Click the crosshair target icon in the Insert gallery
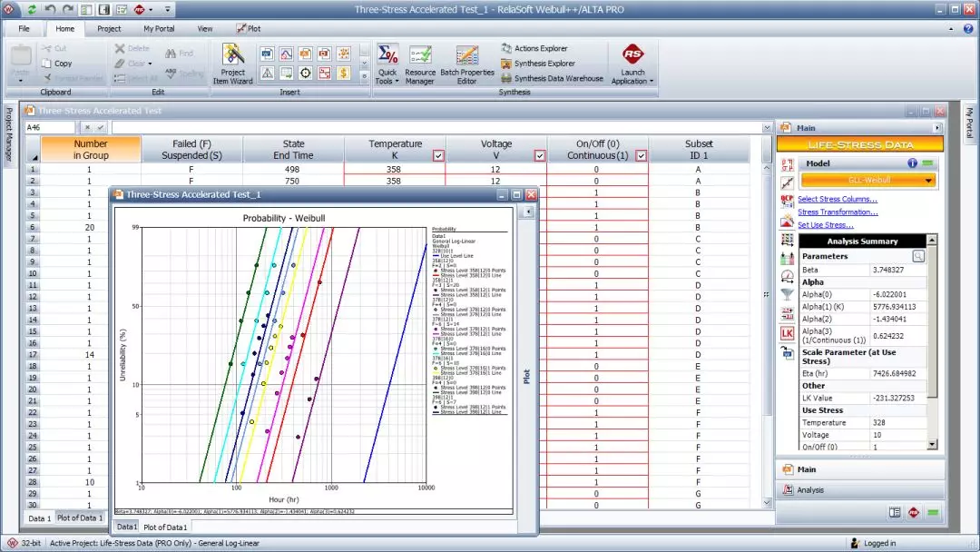The image size is (980, 552). pyautogui.click(x=305, y=74)
